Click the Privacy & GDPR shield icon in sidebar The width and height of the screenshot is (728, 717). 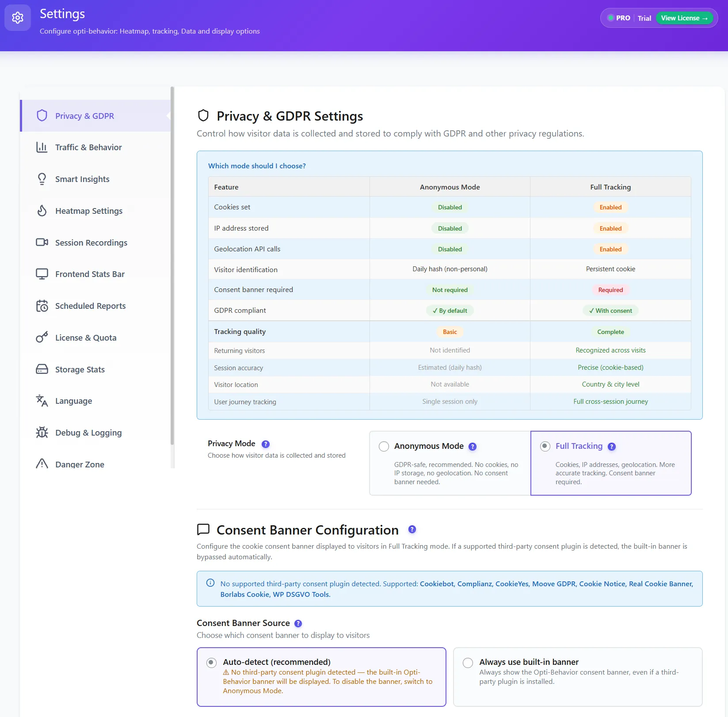(x=42, y=115)
